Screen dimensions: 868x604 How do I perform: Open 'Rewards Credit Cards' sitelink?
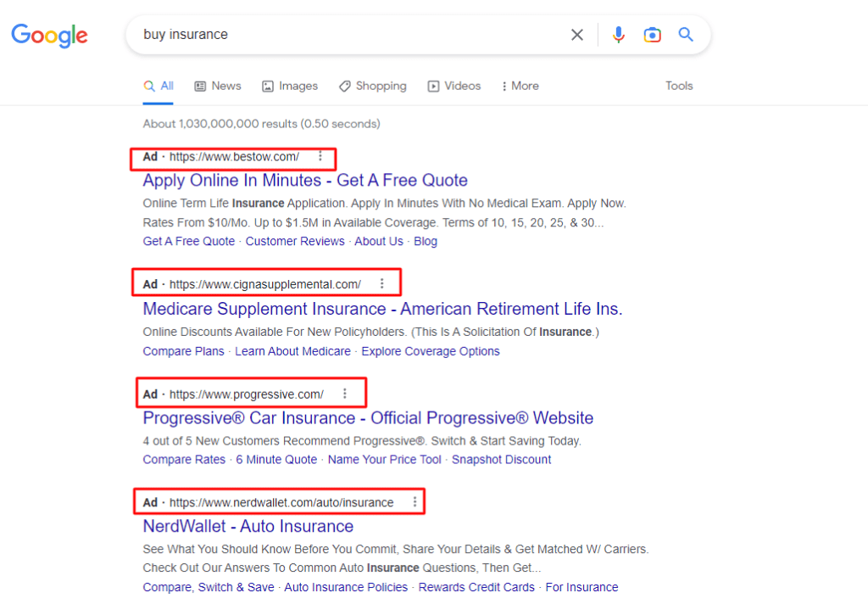[x=476, y=587]
